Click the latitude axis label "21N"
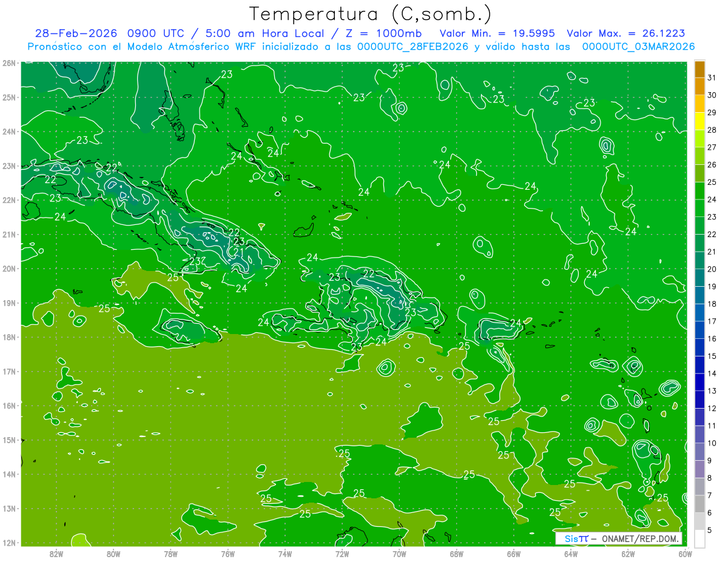728x562 pixels. click(9, 235)
